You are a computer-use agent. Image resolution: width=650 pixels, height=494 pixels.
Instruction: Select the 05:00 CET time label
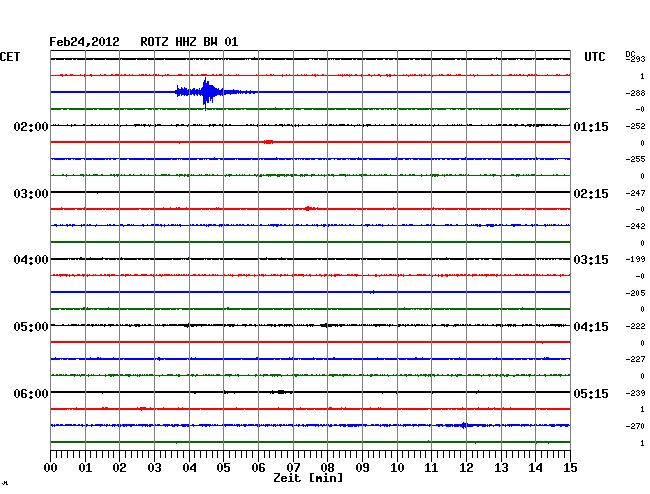31,327
